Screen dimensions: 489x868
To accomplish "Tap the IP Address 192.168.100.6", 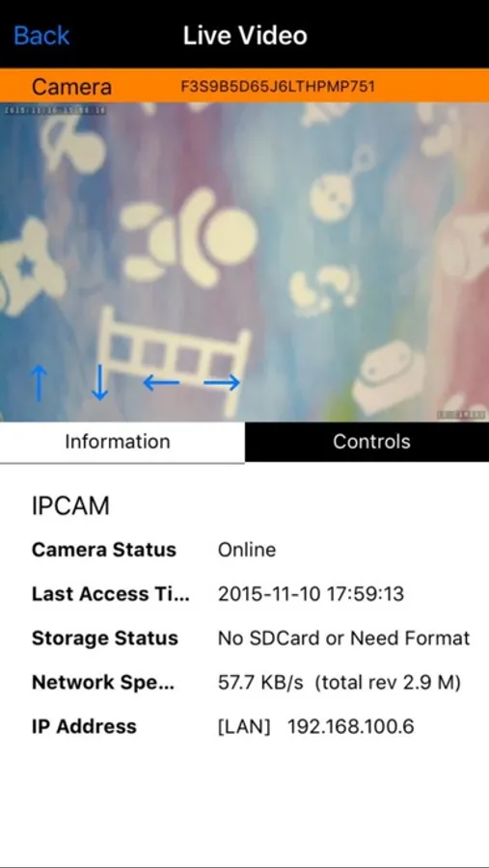I will [350, 726].
